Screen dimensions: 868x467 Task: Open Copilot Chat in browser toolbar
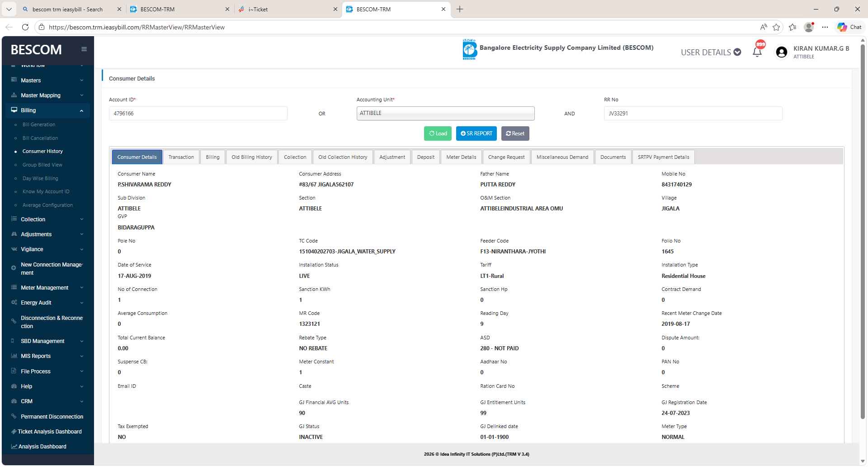click(x=849, y=27)
